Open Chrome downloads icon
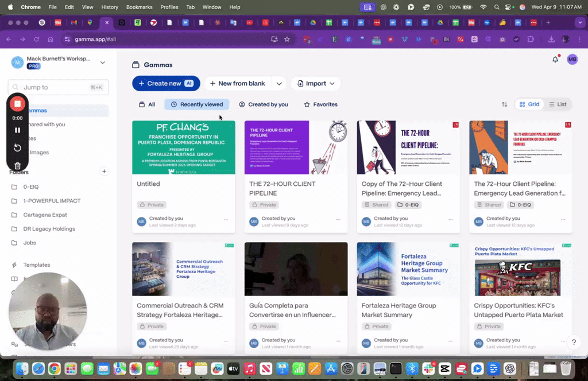Screen dimensions: 588x381 coord(551,40)
